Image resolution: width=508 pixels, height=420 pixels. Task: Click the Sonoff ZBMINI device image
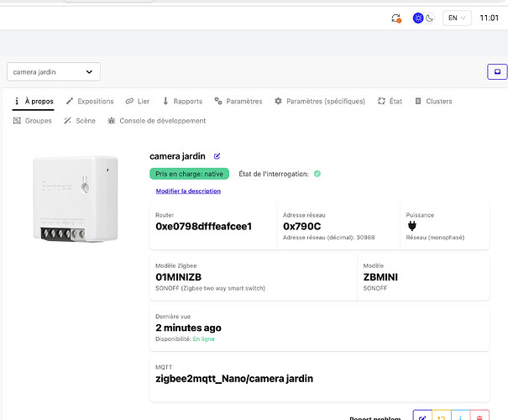(76, 198)
